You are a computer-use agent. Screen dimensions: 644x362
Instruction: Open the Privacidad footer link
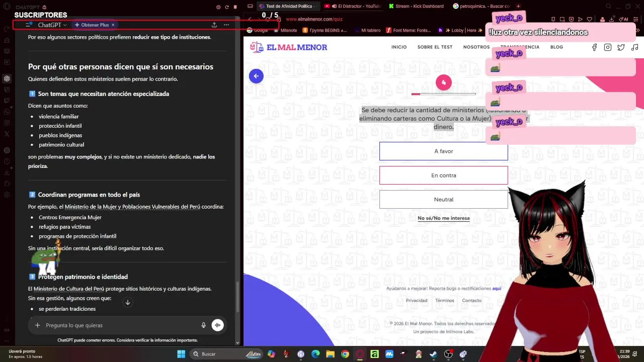[x=417, y=301]
